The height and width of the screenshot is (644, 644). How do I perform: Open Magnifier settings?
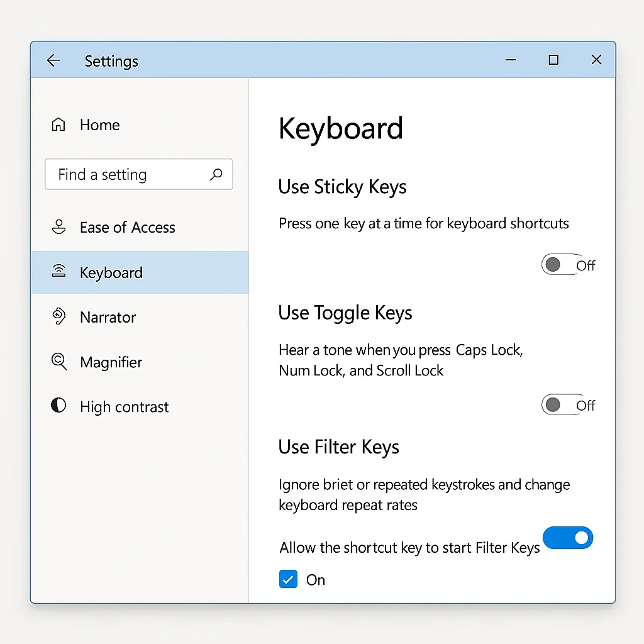tap(111, 362)
